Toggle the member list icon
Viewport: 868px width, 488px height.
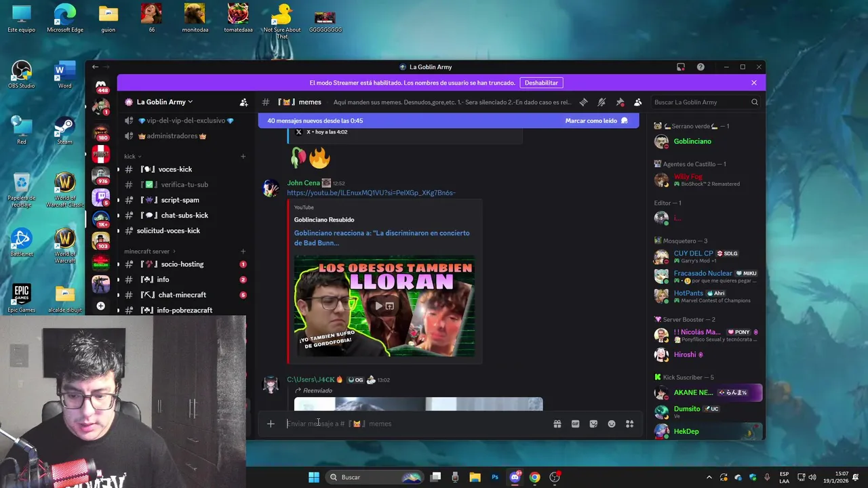click(637, 102)
